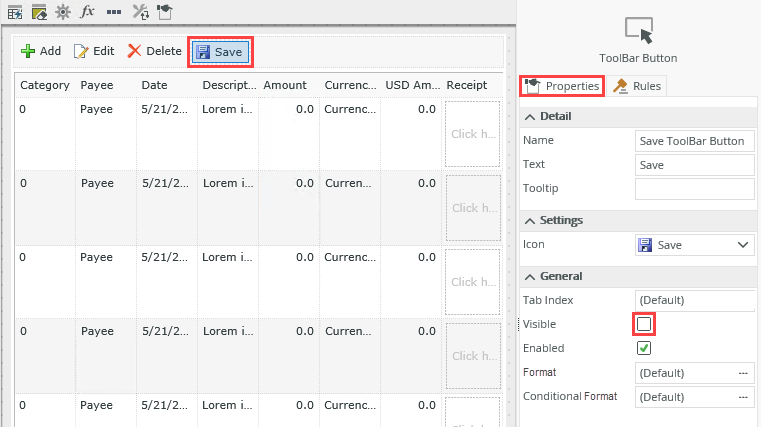Click the Tab Index field
The height and width of the screenshot is (427, 761).
tap(695, 300)
